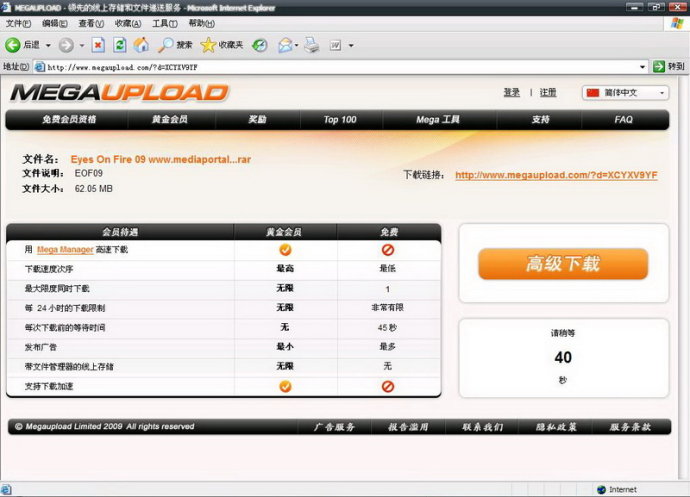The image size is (690, 497).
Task: Click the Stop page loading icon
Action: (98, 45)
